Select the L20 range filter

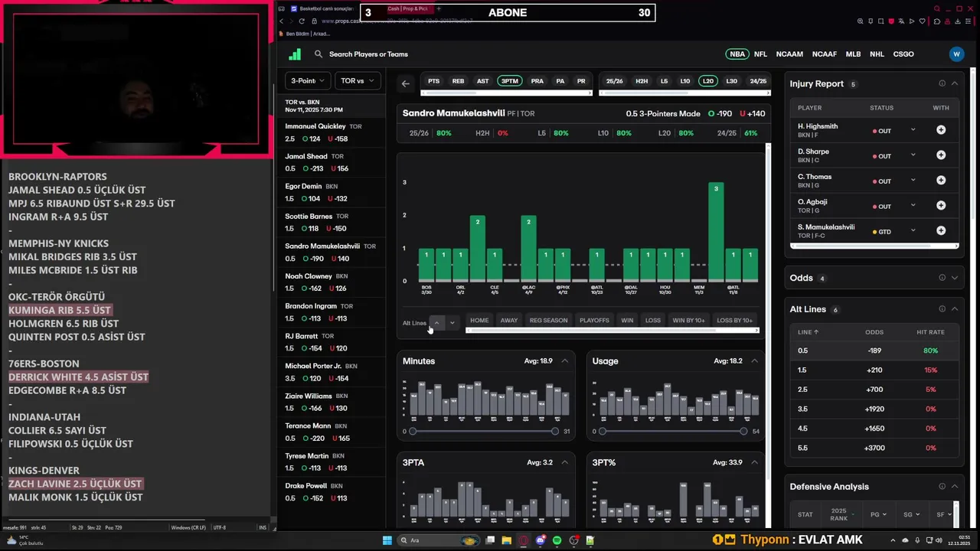707,81
